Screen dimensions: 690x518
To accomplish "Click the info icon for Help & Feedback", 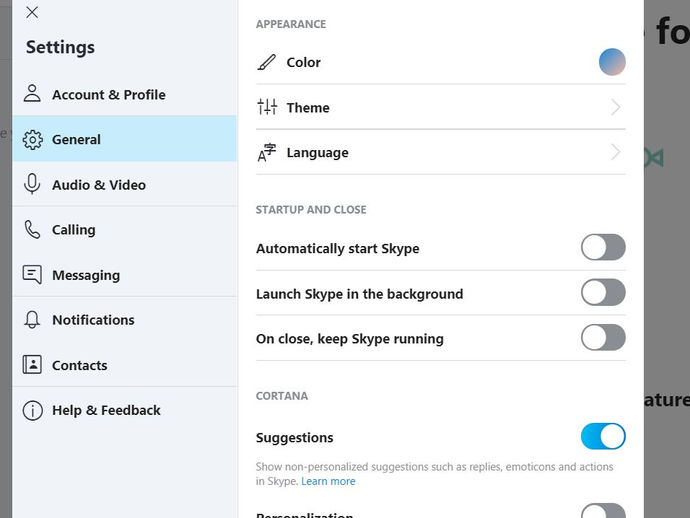I will click(33, 410).
